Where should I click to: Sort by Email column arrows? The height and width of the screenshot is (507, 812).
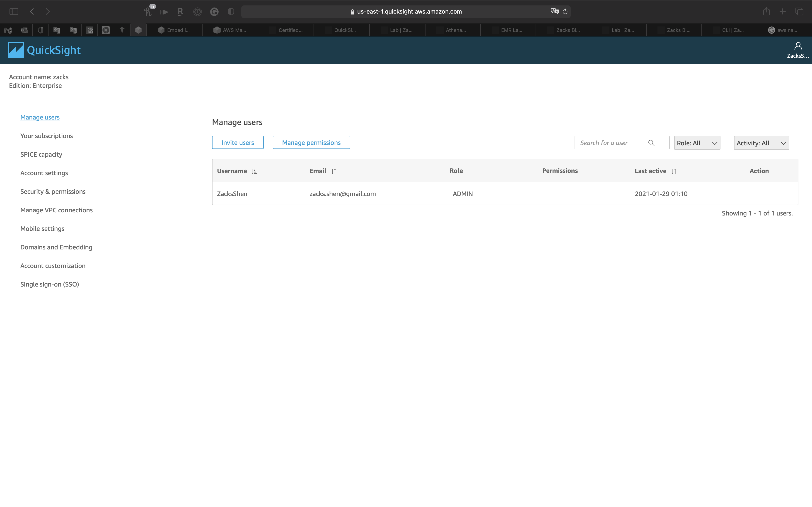[333, 171]
